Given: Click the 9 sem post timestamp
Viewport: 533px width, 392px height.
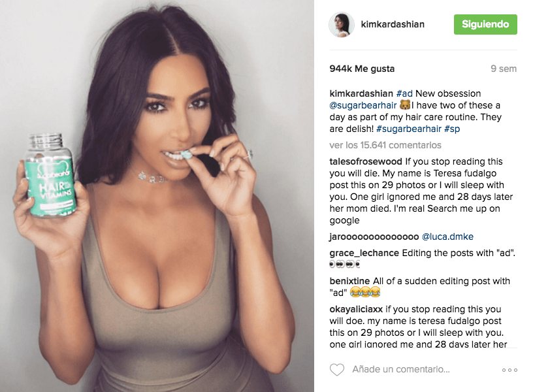Looking at the screenshot, I should pos(504,69).
